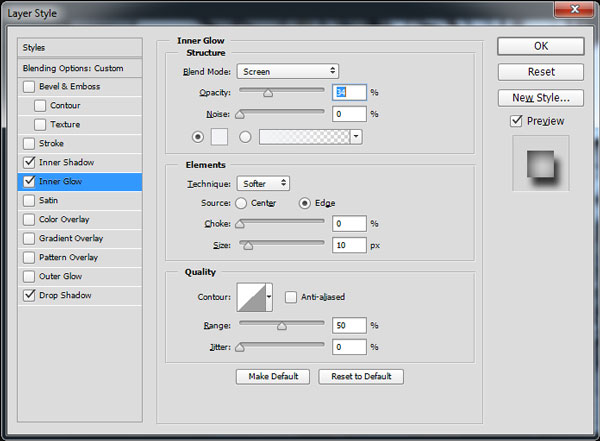Image resolution: width=600 pixels, height=441 pixels.
Task: Tick the Texture effect checkbox
Action: click(x=40, y=124)
